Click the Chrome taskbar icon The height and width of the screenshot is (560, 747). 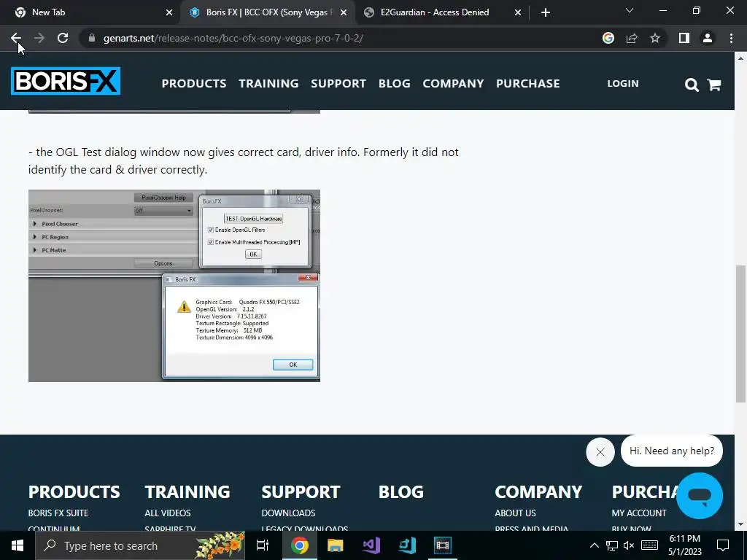(x=300, y=545)
